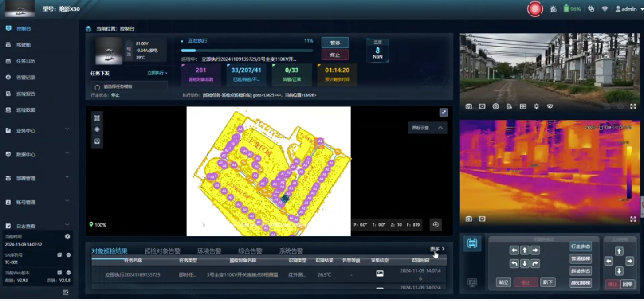Viewport: 644px width, 301px height.
Task: Click the 暂停 pause task button
Action: click(335, 43)
